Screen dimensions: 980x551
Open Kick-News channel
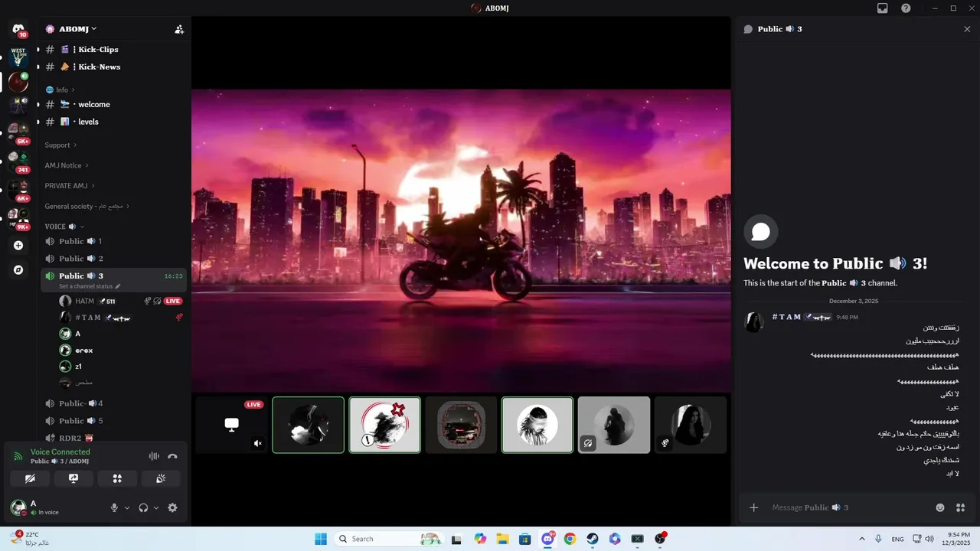pos(113,67)
